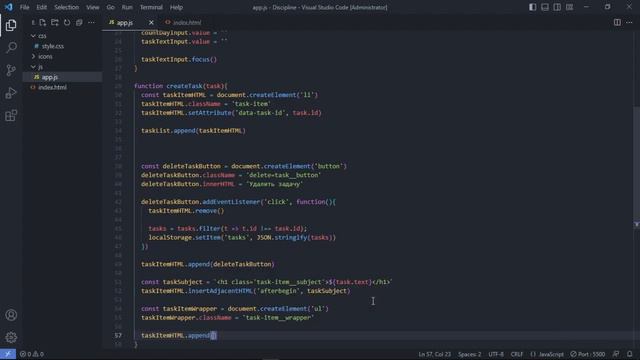Open the Edit menu
Screen dimensions: 640x360
pos(42,7)
